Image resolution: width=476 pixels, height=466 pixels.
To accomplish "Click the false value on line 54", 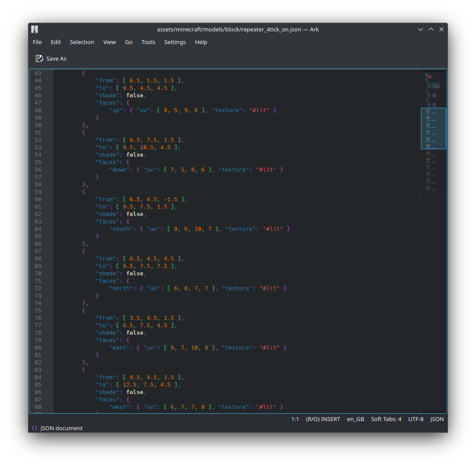I will tap(135, 155).
